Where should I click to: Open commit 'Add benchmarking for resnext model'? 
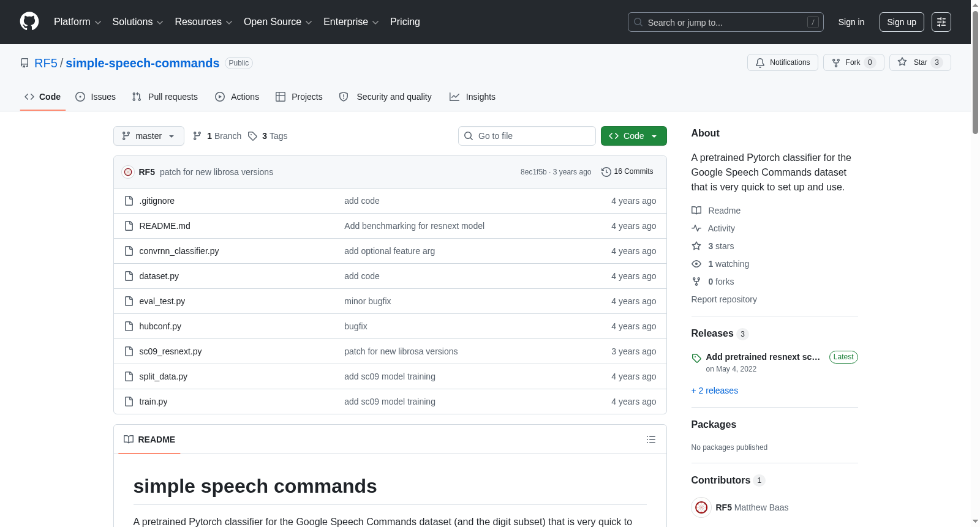(414, 226)
